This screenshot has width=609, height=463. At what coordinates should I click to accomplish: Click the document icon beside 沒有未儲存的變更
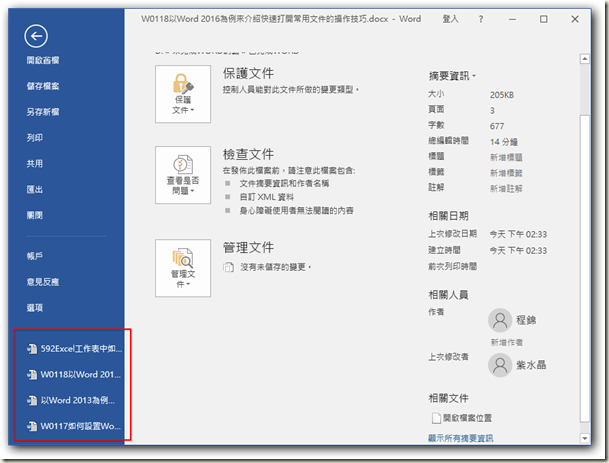(x=228, y=267)
